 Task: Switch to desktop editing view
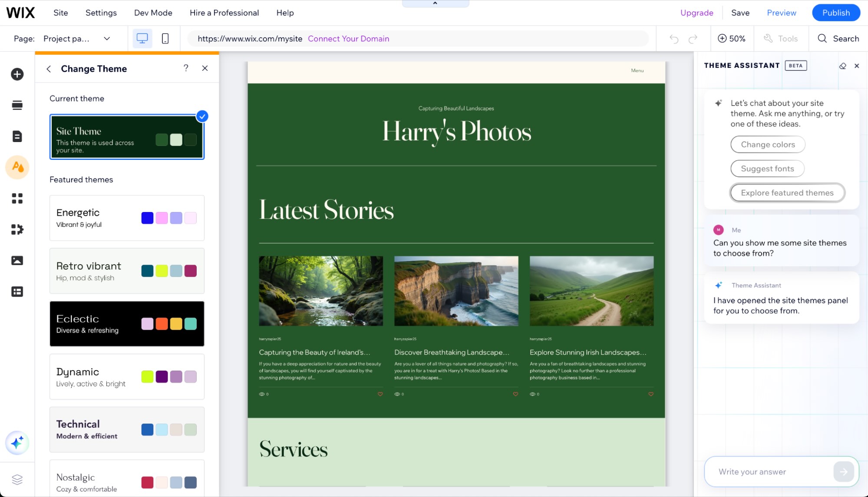pyautogui.click(x=142, y=38)
